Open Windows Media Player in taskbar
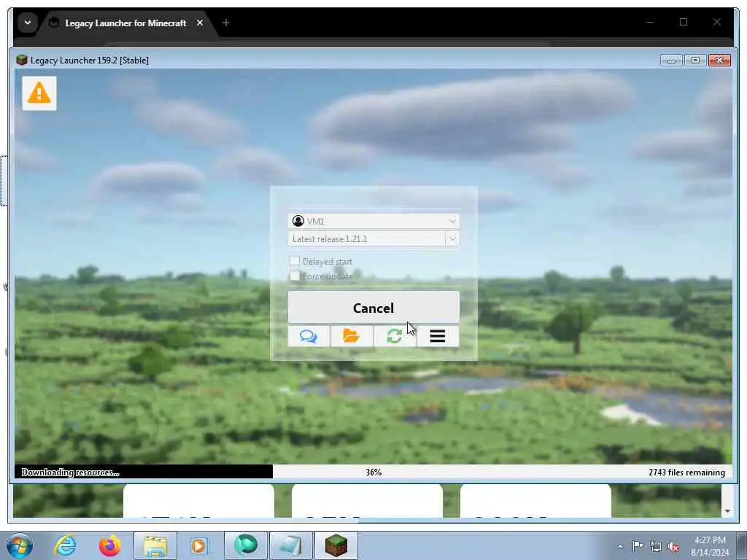The image size is (747, 560). [x=200, y=545]
